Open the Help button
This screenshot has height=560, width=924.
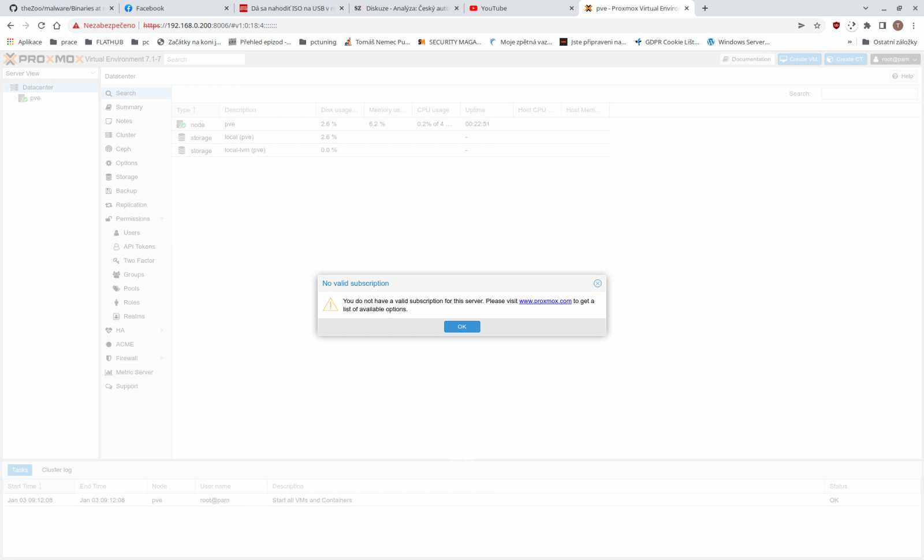(903, 76)
